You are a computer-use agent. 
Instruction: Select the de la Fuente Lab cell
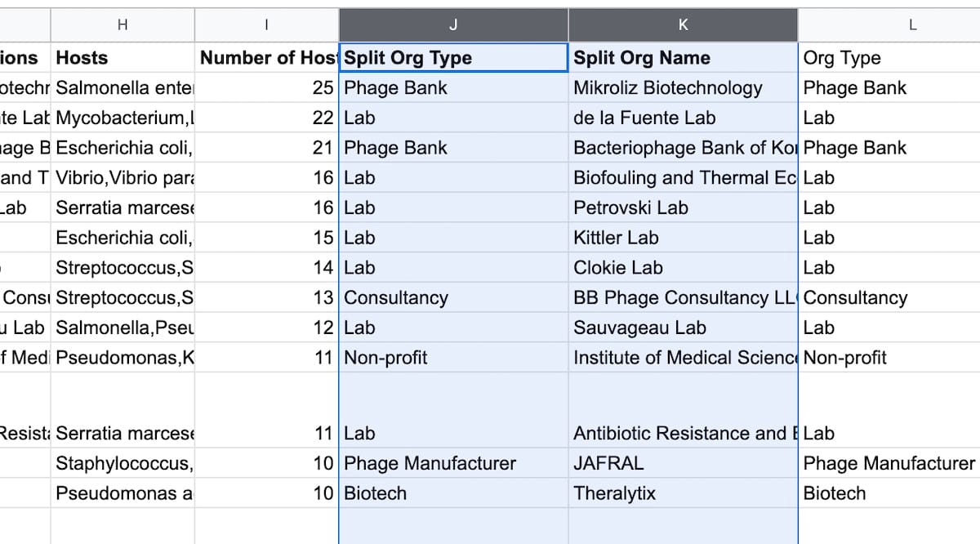(684, 118)
